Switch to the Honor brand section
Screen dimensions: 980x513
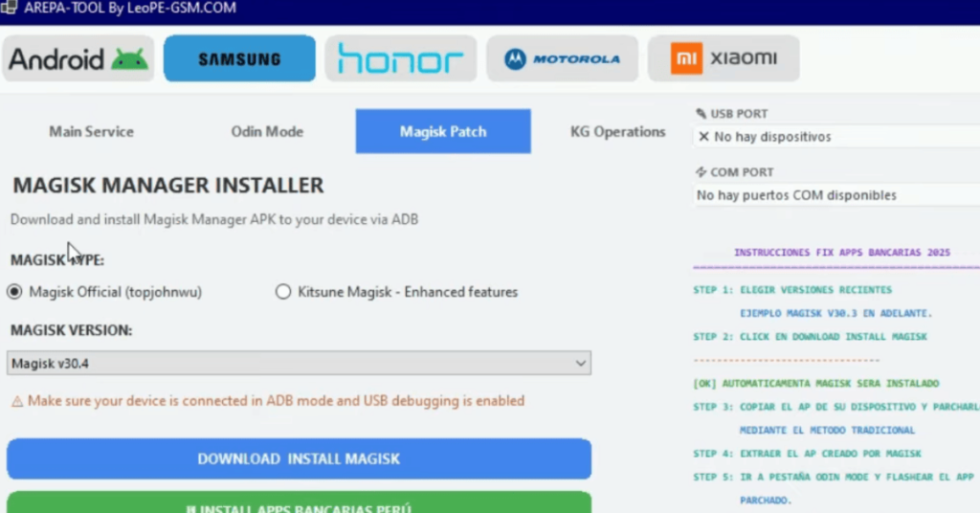point(401,58)
